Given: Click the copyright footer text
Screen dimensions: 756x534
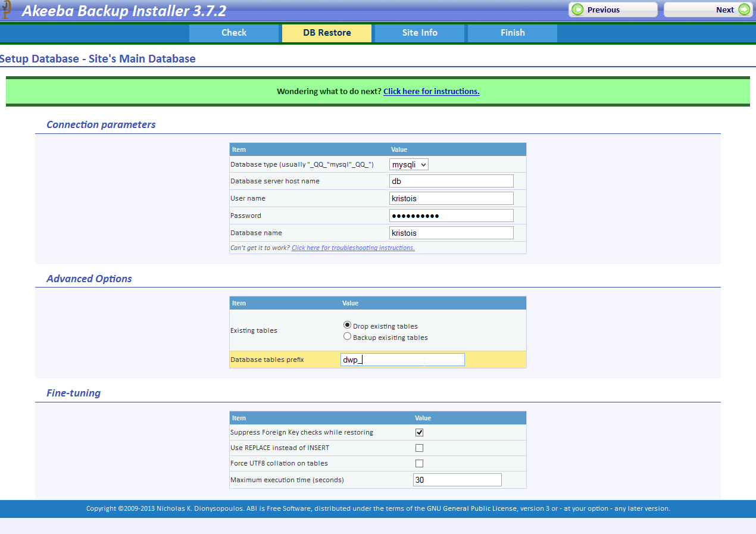Looking at the screenshot, I should (x=378, y=508).
